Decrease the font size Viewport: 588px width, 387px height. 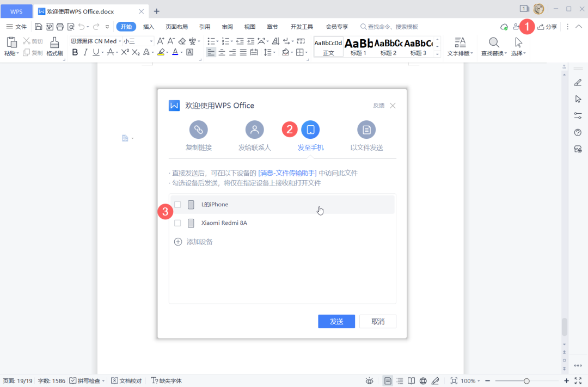(171, 41)
